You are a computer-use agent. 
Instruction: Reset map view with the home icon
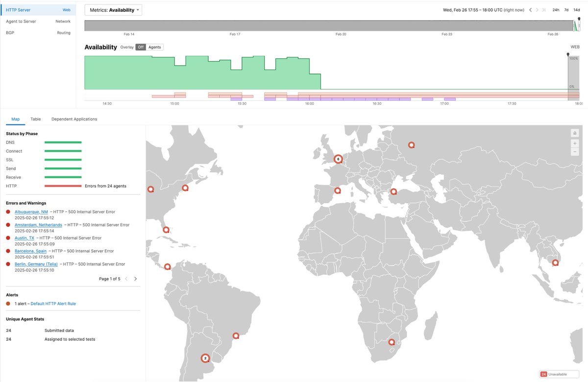click(x=575, y=133)
